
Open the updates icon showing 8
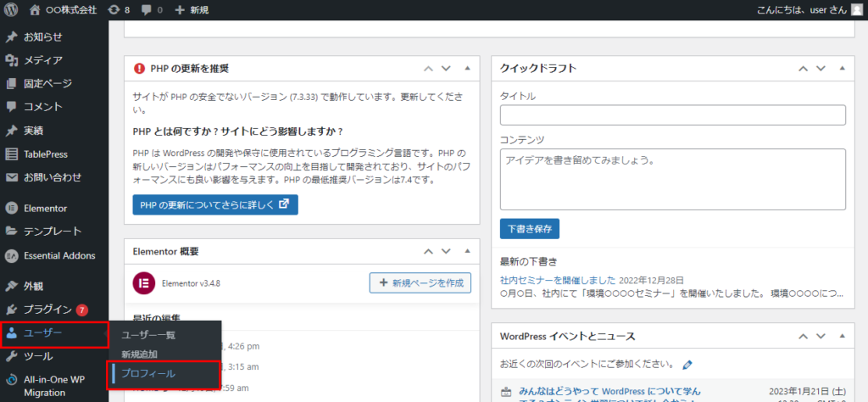point(118,10)
